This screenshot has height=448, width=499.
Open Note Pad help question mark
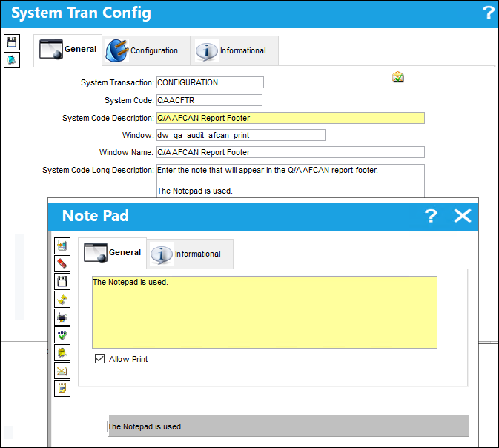[x=431, y=216]
